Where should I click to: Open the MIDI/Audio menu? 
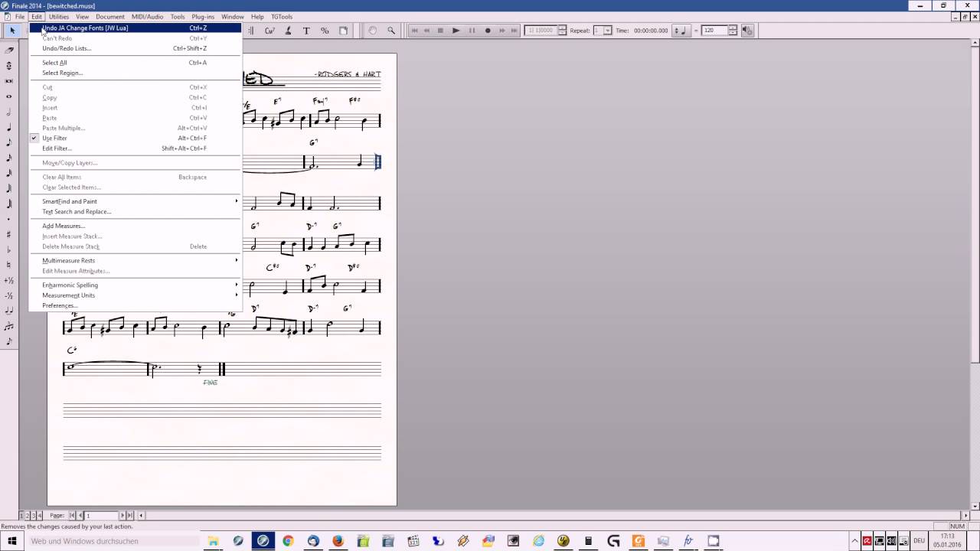pos(147,17)
